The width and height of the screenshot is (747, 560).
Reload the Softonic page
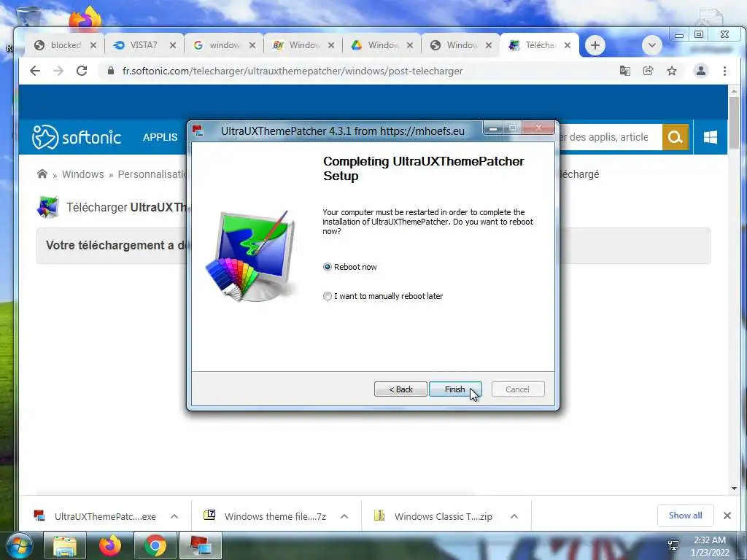click(x=82, y=71)
